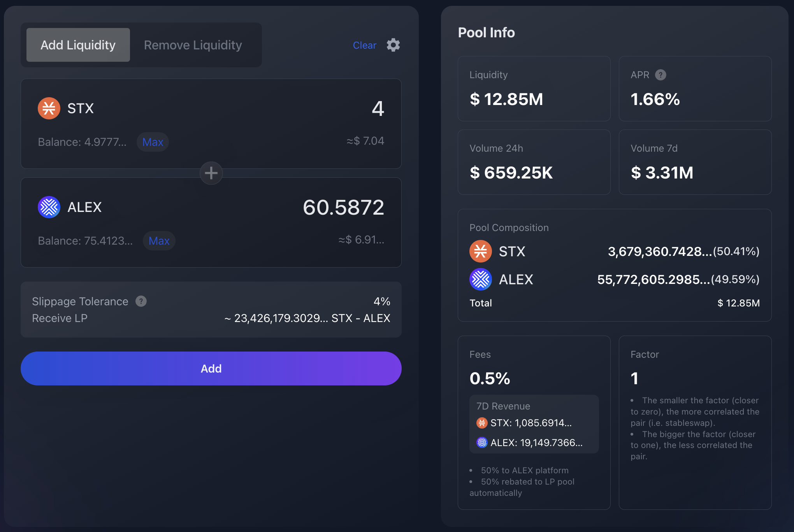The width and height of the screenshot is (794, 532).
Task: Click the Add button to add liquidity
Action: coord(211,368)
